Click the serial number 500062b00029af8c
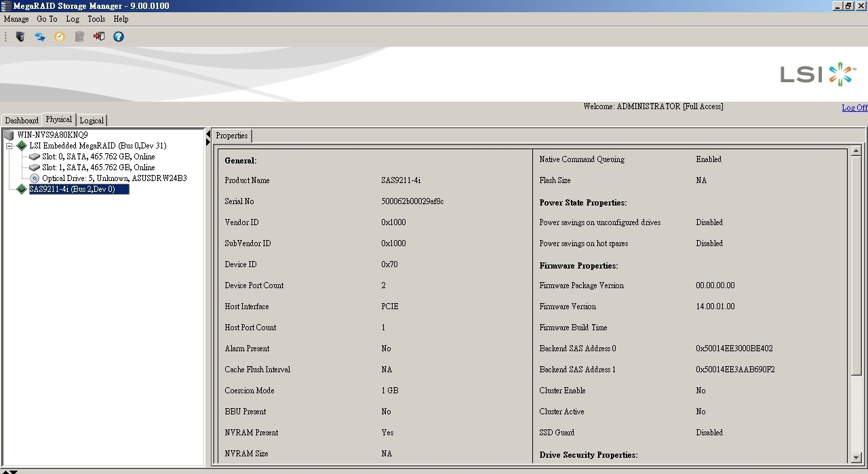868x474 pixels. pos(412,201)
